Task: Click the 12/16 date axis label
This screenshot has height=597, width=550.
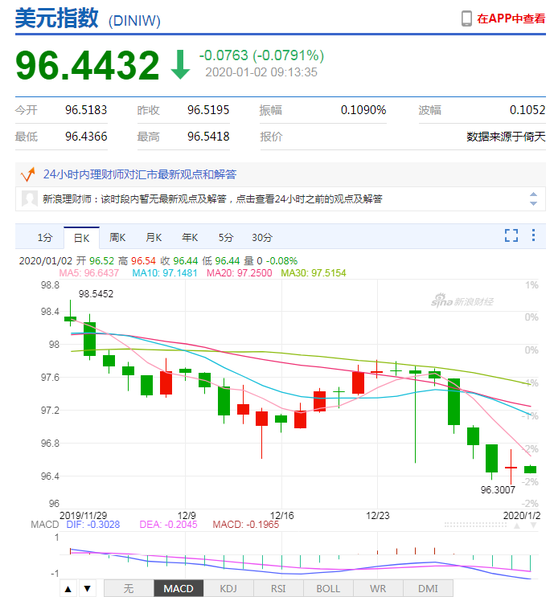Action: click(282, 516)
